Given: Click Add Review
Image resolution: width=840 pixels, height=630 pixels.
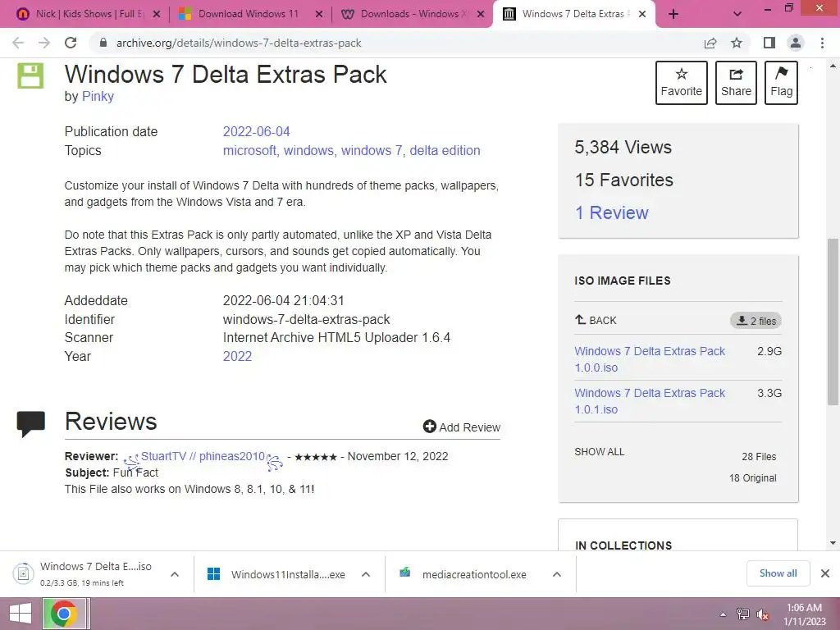Looking at the screenshot, I should coord(461,427).
